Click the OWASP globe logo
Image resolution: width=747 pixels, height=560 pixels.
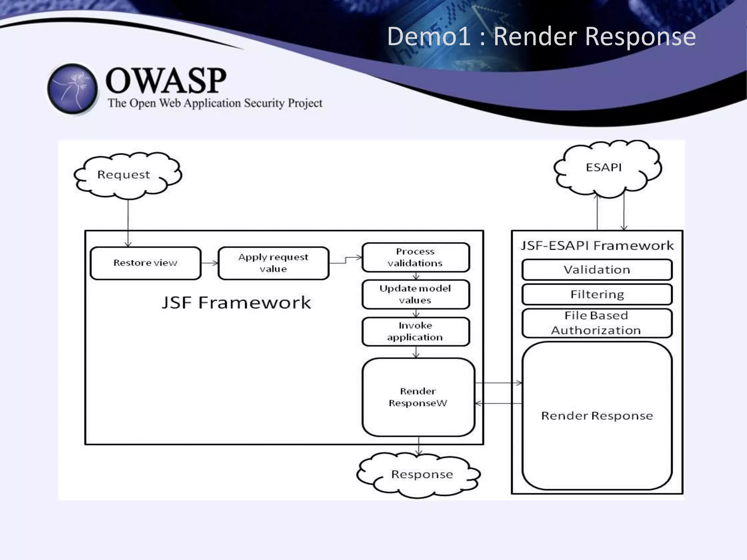tap(73, 89)
